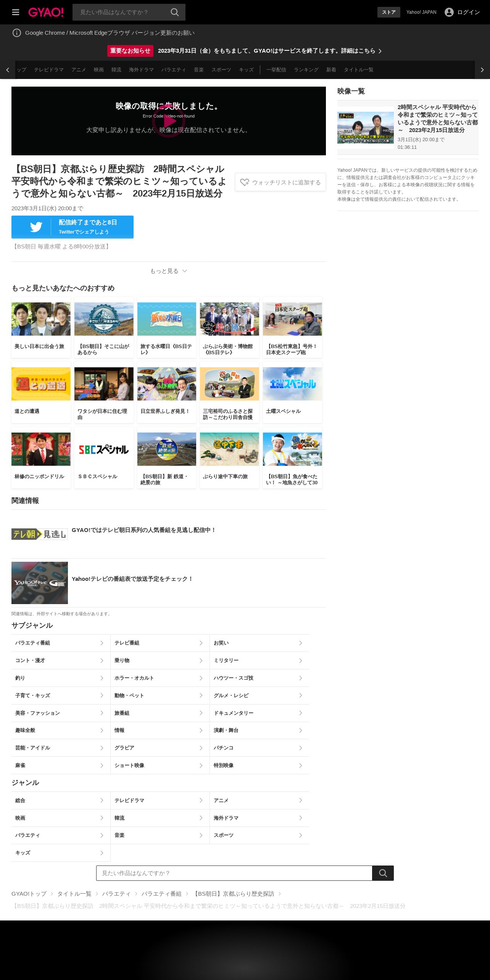Screen dimensions: 490x980
Task: Open 美しい日本に出会う旅 recommendation
Action: click(41, 327)
